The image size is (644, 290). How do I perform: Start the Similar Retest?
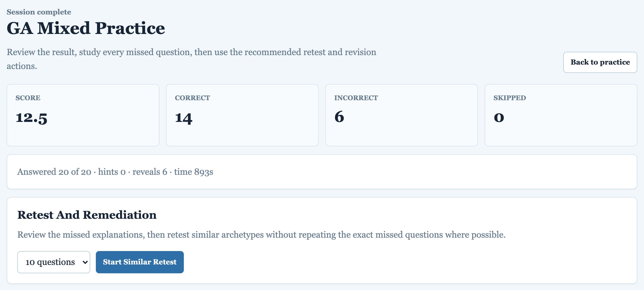coord(140,262)
